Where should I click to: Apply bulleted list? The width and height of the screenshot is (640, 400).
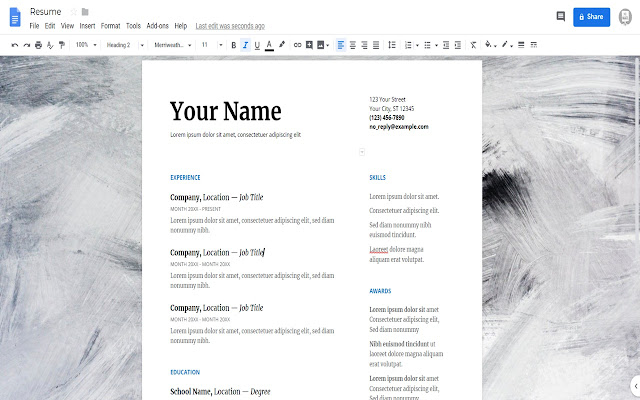[427, 45]
